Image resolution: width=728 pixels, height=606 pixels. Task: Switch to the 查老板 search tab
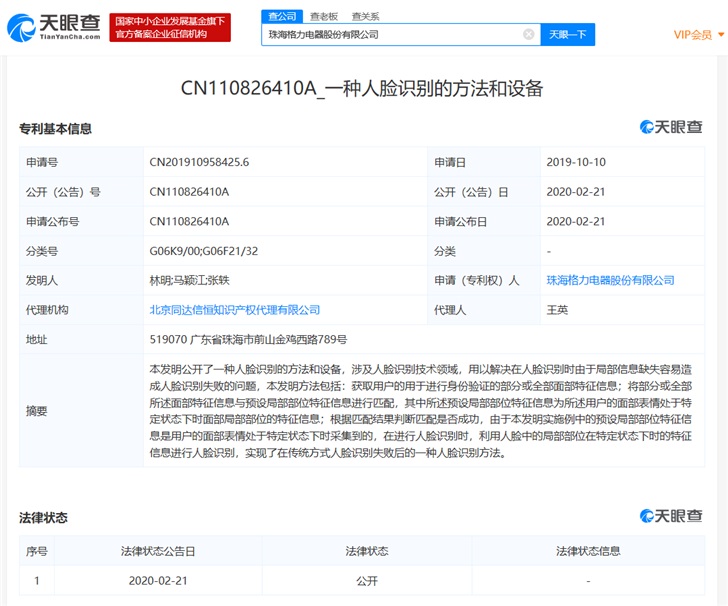point(324,16)
